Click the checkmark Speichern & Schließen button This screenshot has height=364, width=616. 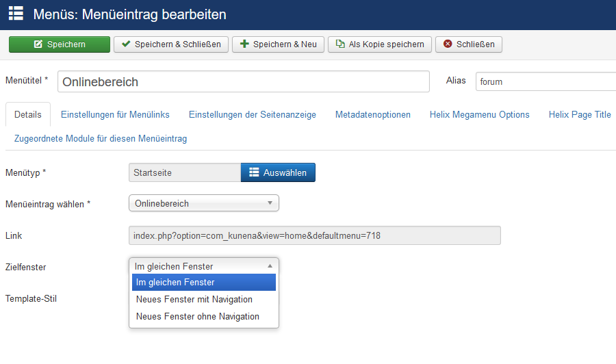pos(171,44)
